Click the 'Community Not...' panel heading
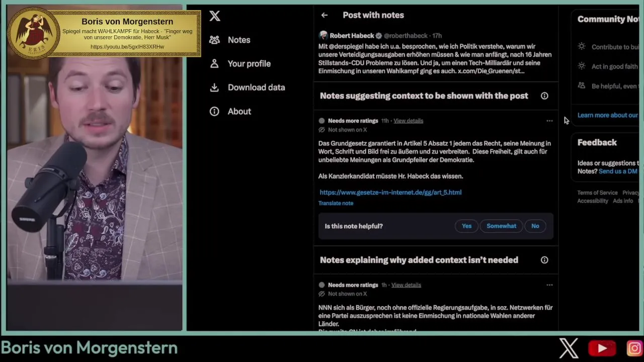644x362 pixels. [608, 19]
